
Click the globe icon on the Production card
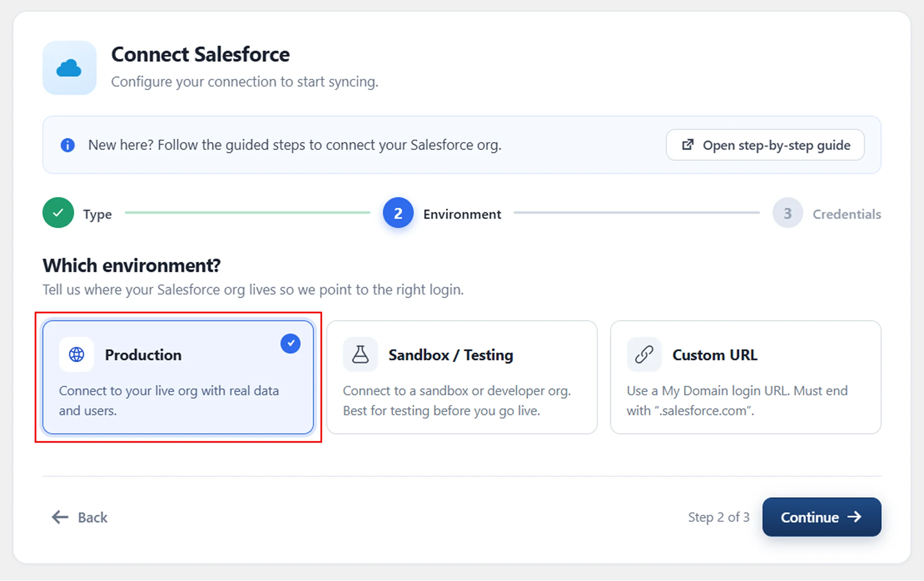[x=77, y=354]
